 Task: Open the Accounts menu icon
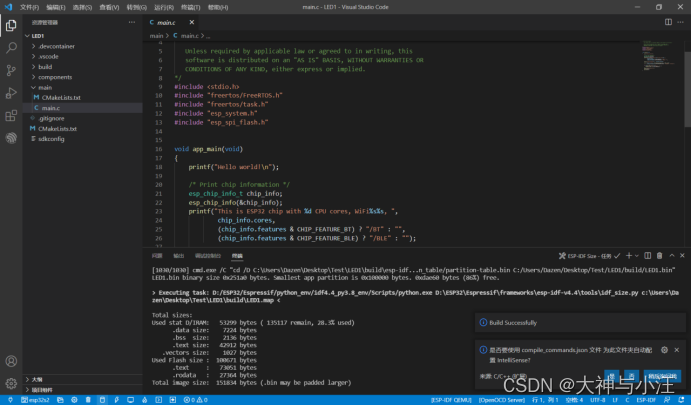click(11, 361)
